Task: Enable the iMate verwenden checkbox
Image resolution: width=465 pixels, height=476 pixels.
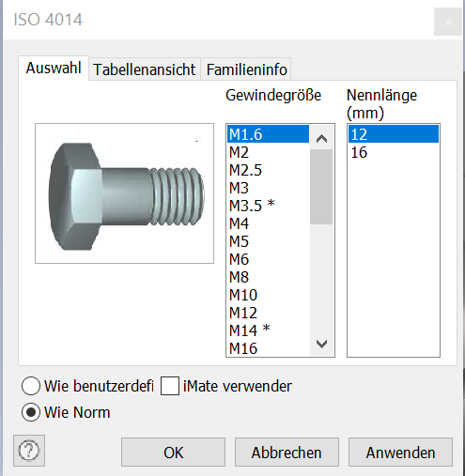Action: (170, 386)
